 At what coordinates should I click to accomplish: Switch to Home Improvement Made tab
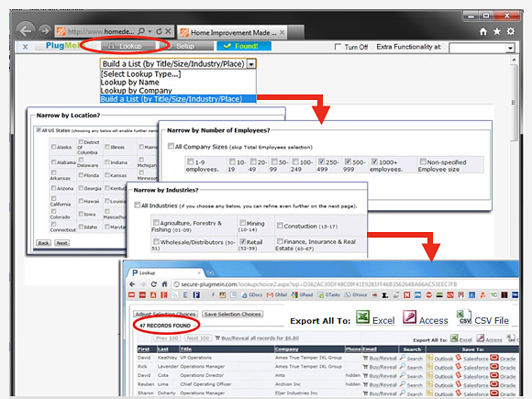[x=232, y=33]
